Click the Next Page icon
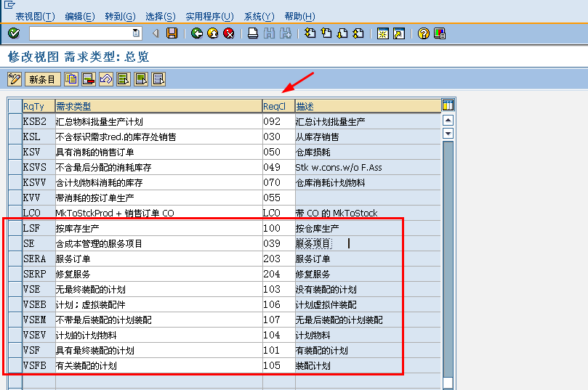This screenshot has width=588, height=390. (342, 33)
